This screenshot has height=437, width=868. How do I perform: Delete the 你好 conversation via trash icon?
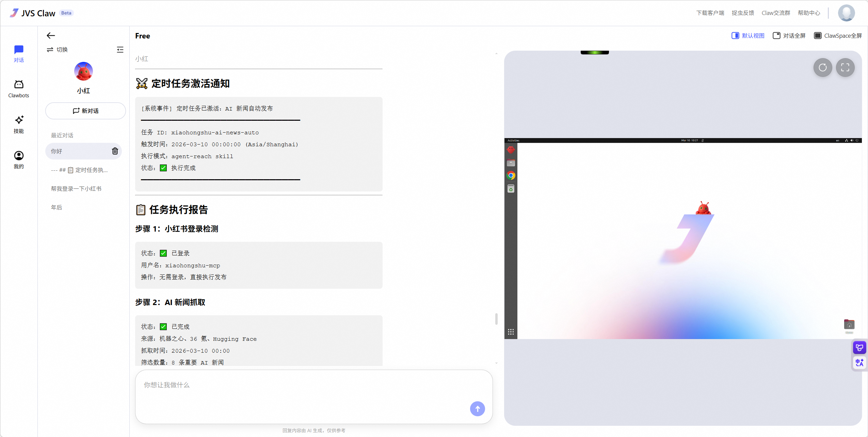[115, 151]
